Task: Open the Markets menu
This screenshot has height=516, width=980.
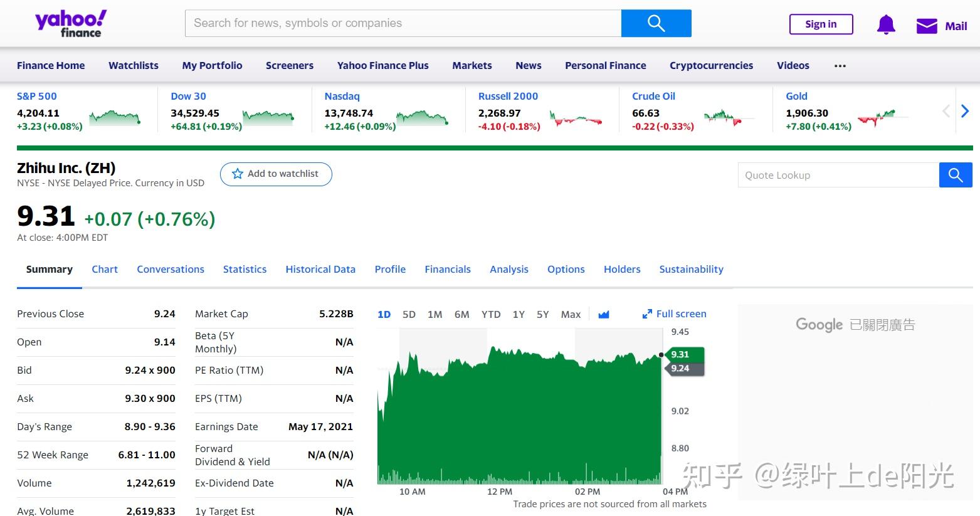Action: (472, 65)
